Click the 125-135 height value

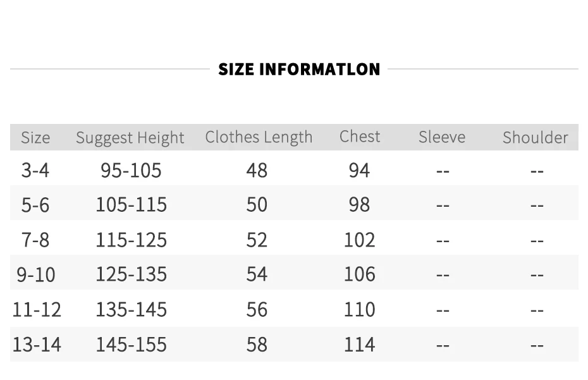131,274
